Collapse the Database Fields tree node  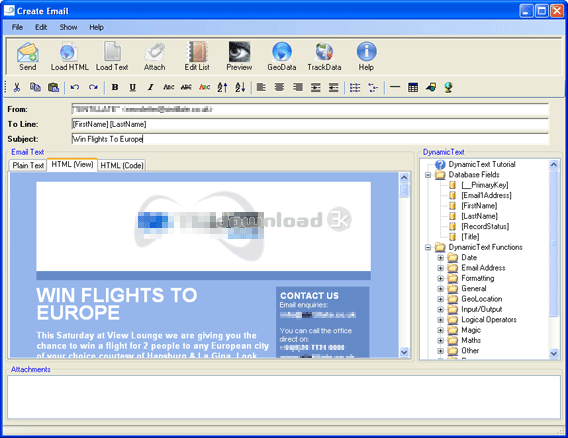428,175
